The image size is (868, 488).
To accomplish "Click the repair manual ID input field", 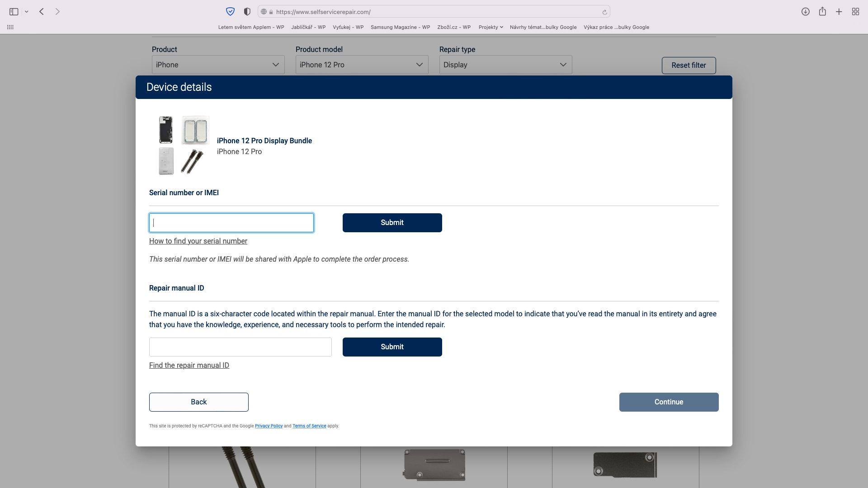I will coord(240,347).
